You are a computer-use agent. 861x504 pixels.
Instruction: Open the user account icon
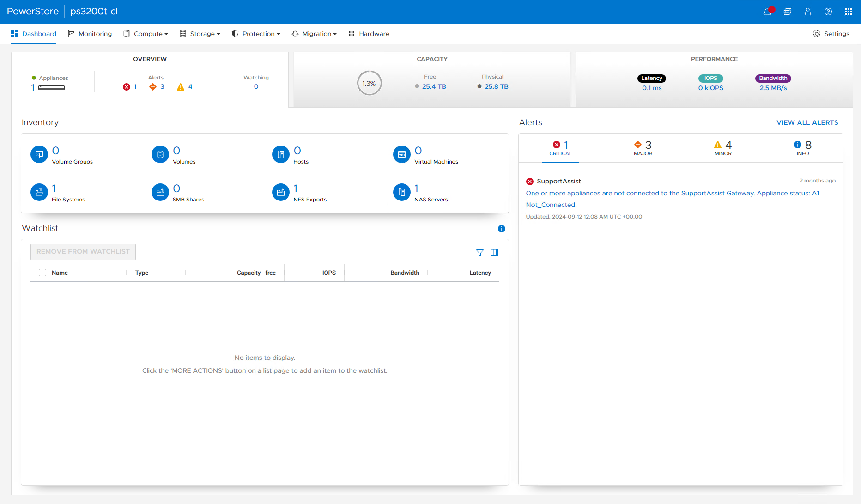808,12
